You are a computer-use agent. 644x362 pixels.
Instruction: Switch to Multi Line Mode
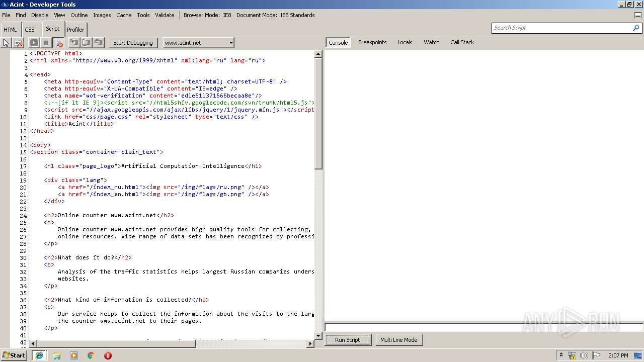coord(398,340)
